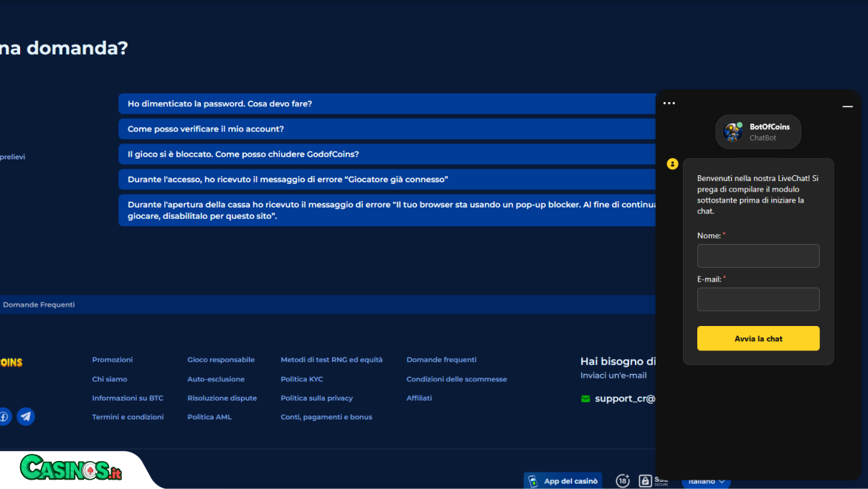
Task: Click the Casinos.it logo
Action: click(x=72, y=469)
